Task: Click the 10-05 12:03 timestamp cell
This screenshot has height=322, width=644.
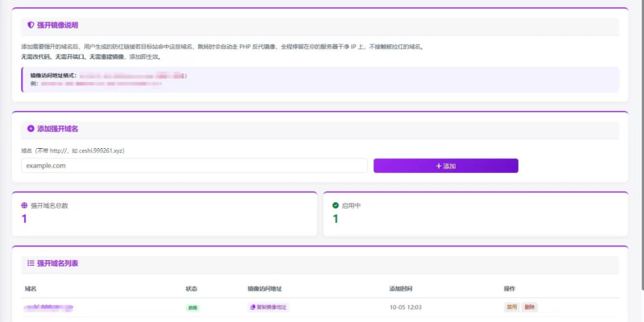Action: coord(406,308)
